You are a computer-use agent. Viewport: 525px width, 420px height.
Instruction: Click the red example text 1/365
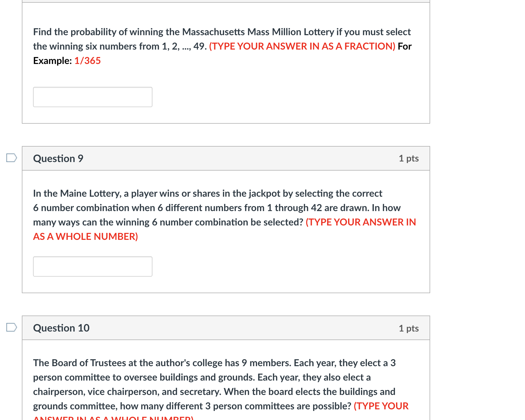point(87,61)
